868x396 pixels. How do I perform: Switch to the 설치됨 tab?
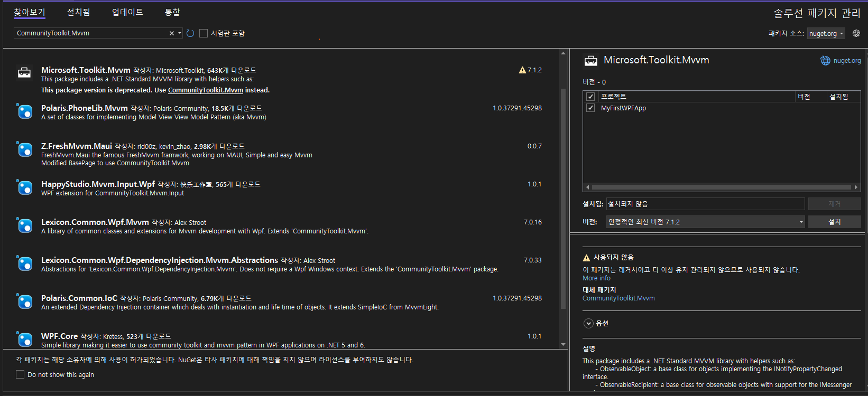(x=78, y=12)
